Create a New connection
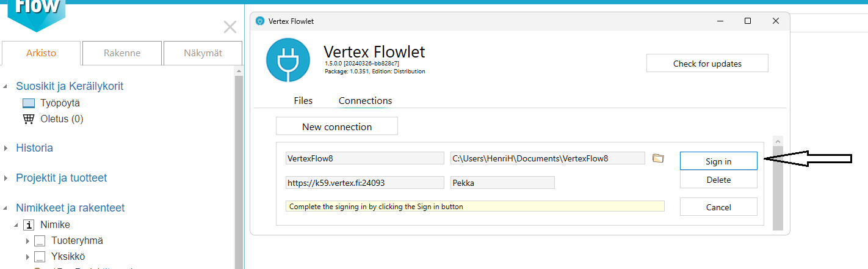The image size is (868, 269). tap(336, 127)
